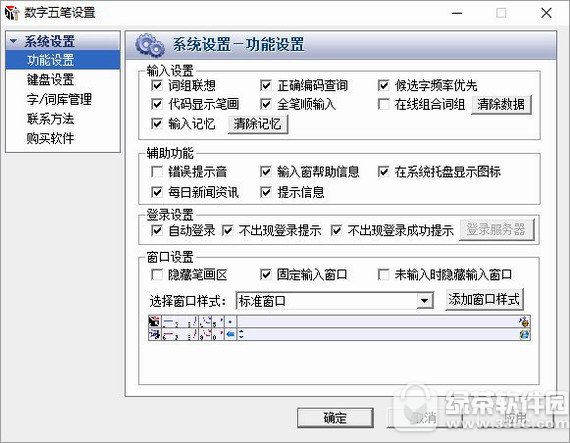
Task: Click the 清除记忆 button
Action: tap(258, 124)
